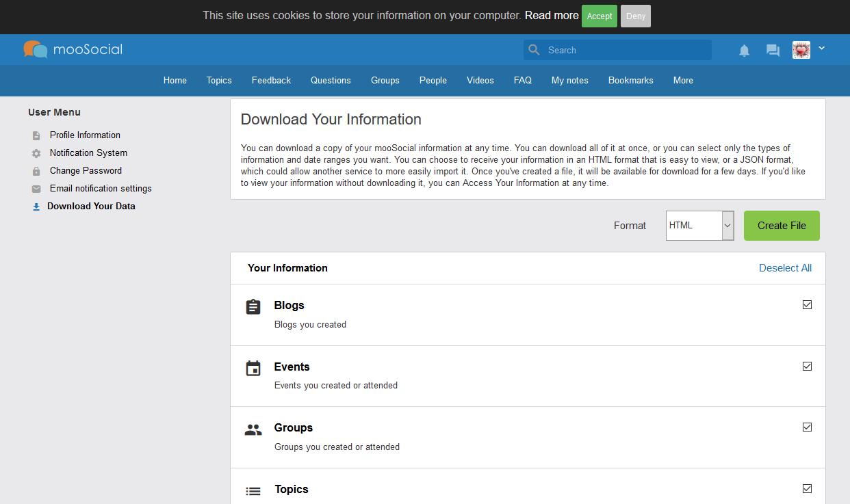Click the Topics list icon
The width and height of the screenshot is (850, 504).
pos(253,491)
